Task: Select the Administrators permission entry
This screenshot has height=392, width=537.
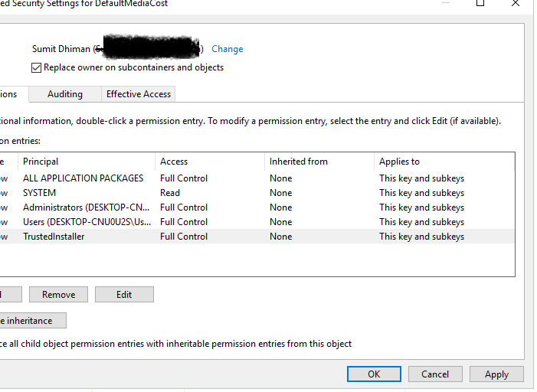Action: coord(86,207)
